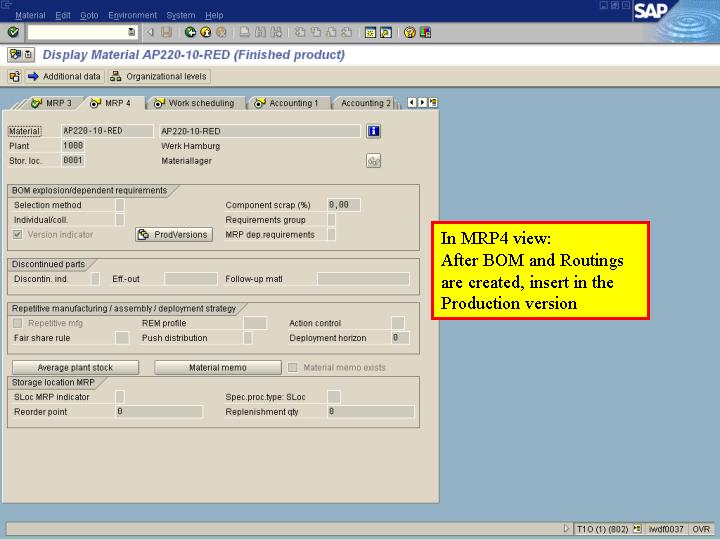Open the Edit menu

(63, 15)
